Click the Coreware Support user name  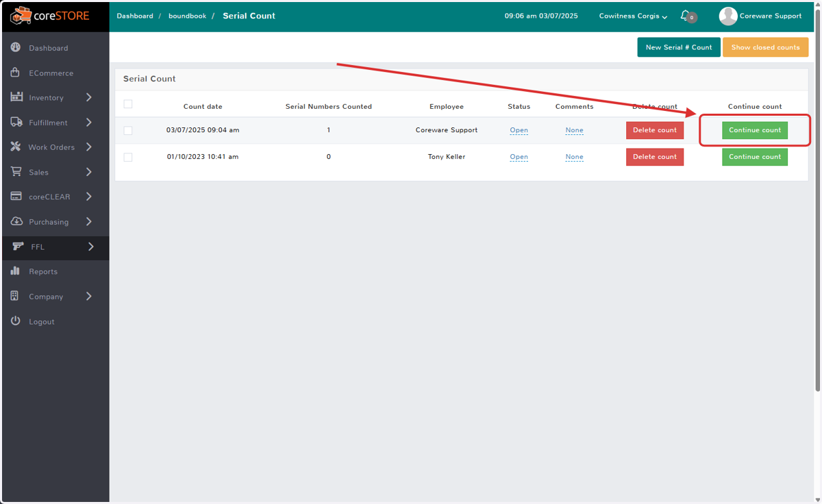coord(771,16)
